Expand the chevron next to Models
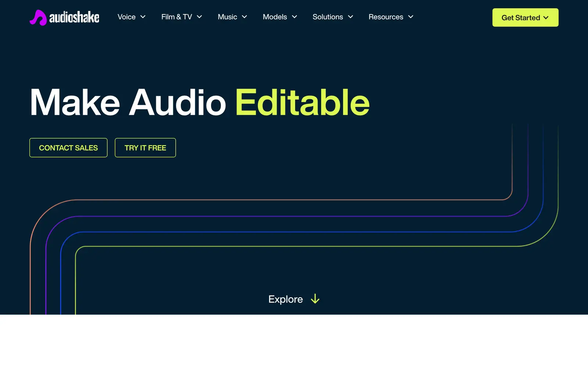 coord(294,17)
